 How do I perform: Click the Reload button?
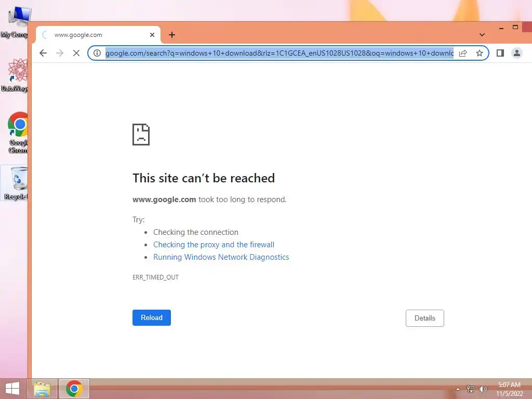coord(152,317)
